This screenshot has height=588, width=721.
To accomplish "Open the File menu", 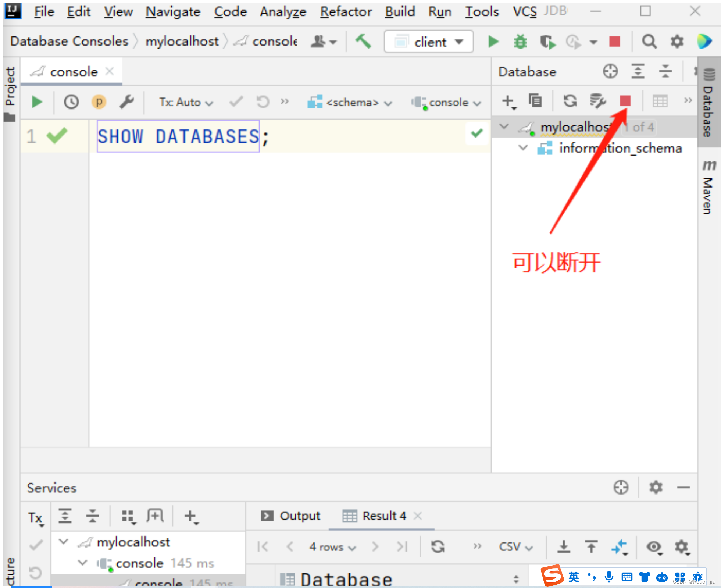I will pyautogui.click(x=44, y=12).
